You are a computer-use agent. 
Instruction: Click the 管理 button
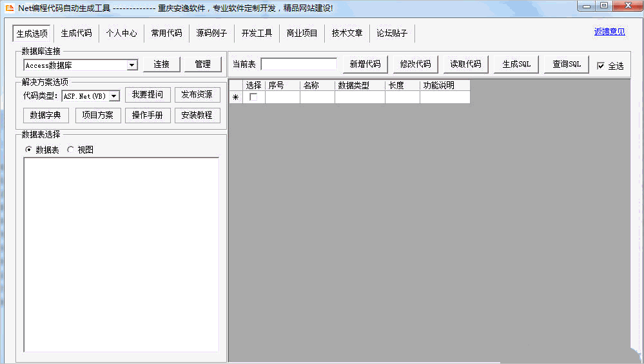[203, 64]
